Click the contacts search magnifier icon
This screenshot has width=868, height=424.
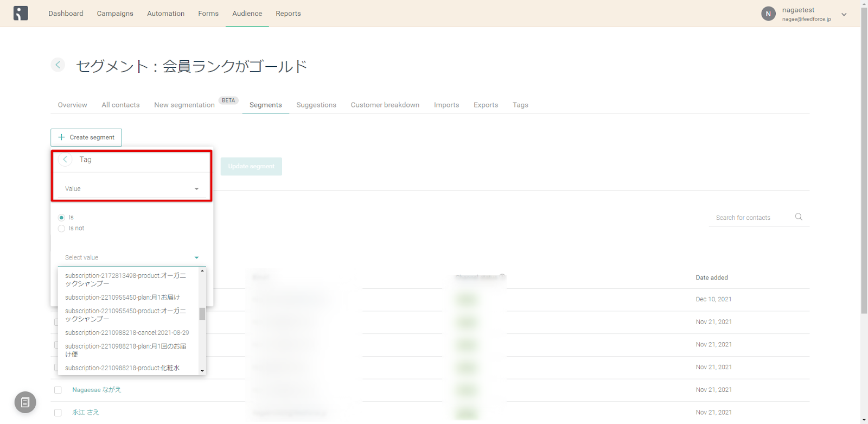(799, 217)
